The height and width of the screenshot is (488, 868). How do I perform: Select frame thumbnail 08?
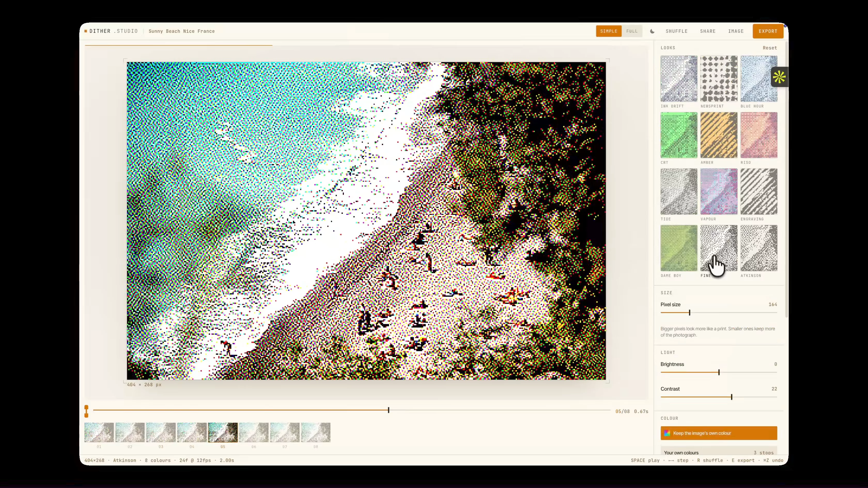316,432
